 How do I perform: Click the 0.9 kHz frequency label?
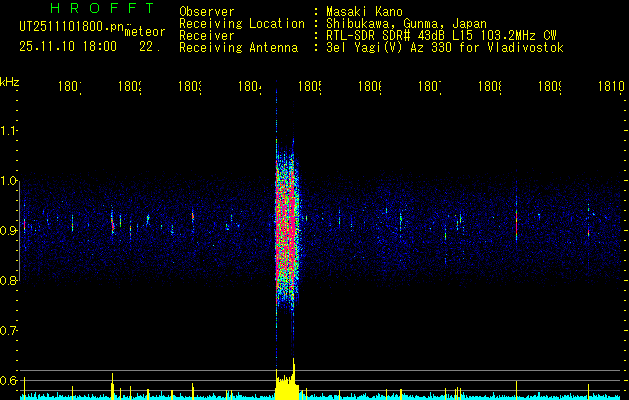click(x=9, y=231)
